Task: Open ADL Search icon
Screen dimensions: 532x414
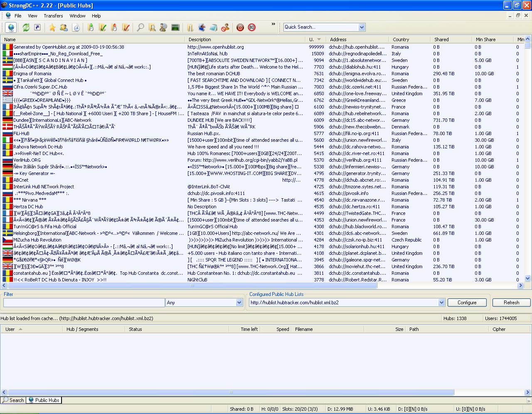Action: click(x=152, y=27)
